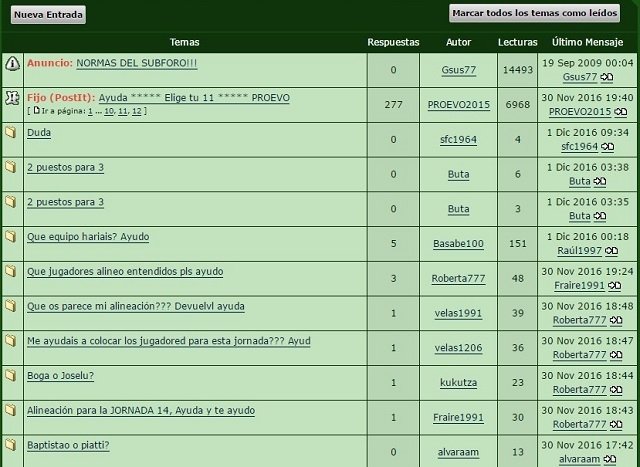
Task: Go to last message icon for Roberta777 18:47
Action: [x=616, y=354]
